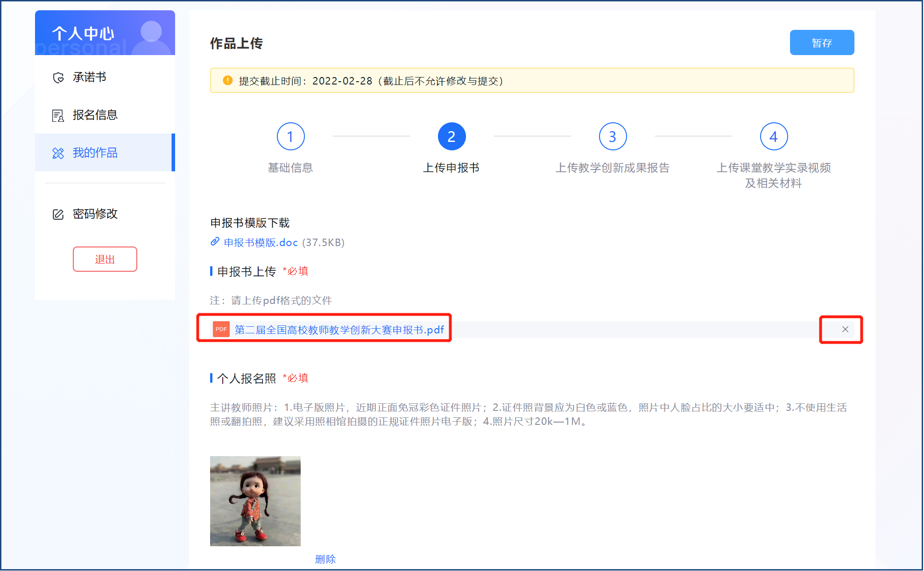Select step 4 上传课堂教学实录视频 circle
924x571 pixels.
(773, 136)
